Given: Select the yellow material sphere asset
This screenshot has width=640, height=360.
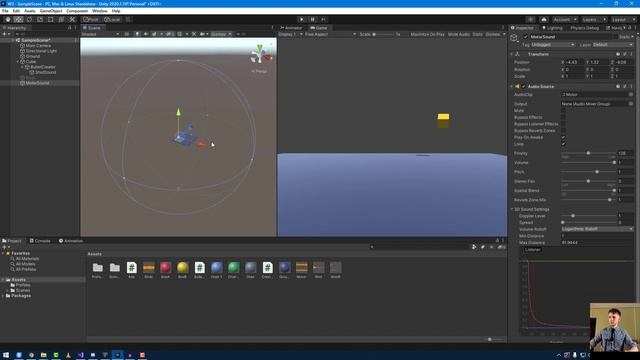Looking at the screenshot, I should coord(182,268).
